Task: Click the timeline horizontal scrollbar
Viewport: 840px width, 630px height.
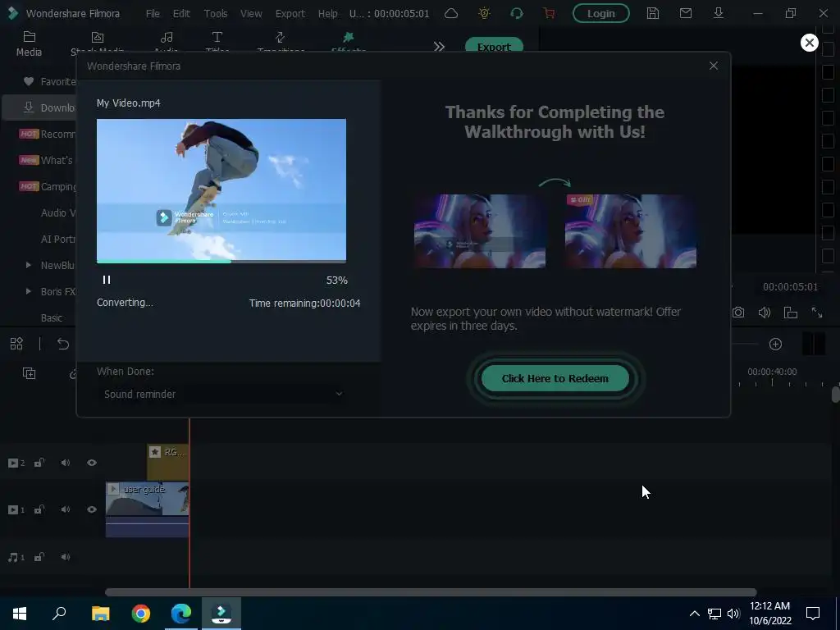Action: (x=431, y=592)
